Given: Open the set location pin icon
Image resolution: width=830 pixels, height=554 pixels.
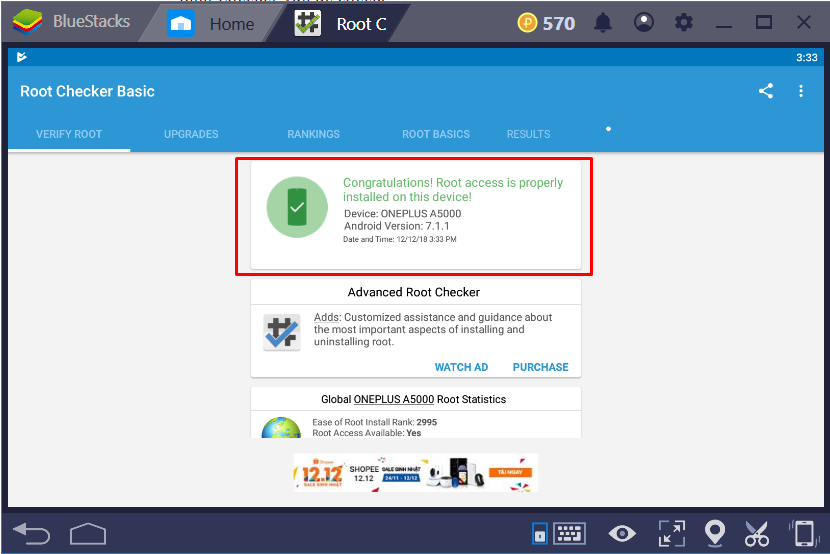Looking at the screenshot, I should (715, 532).
